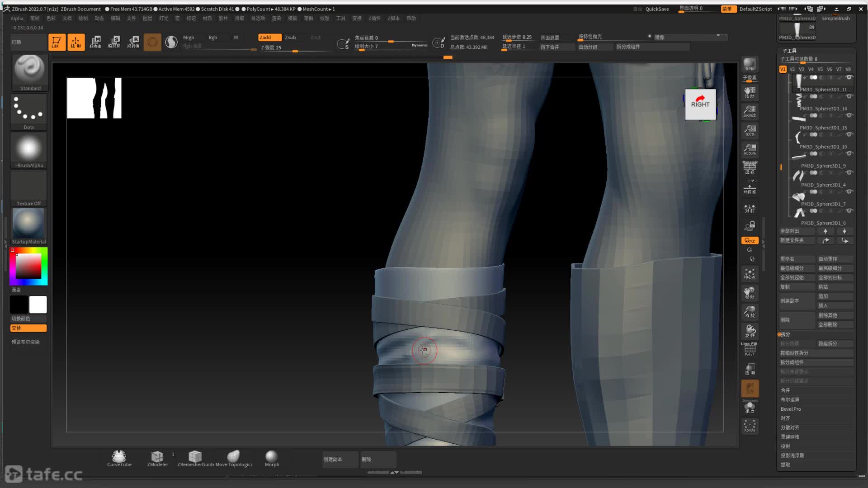Expand the 拆分 (Split) section
The image size is (868, 488).
click(785, 334)
